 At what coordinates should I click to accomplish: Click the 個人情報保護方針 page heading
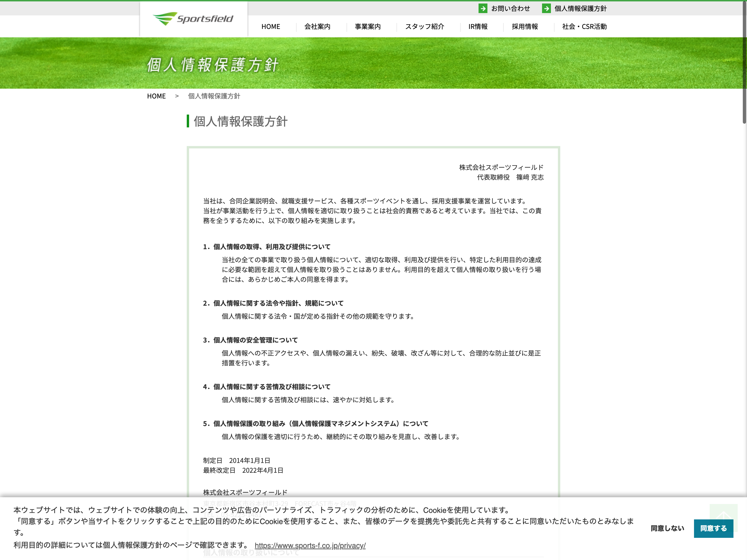pos(240,122)
